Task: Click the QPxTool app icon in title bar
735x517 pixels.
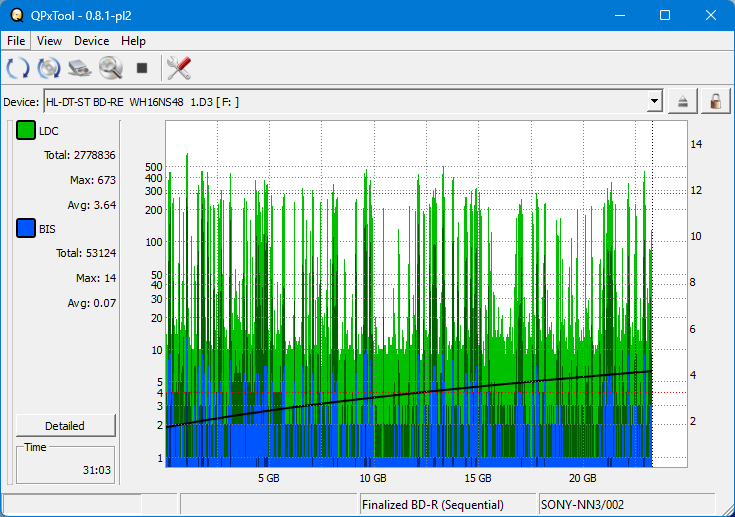Action: coord(17,15)
